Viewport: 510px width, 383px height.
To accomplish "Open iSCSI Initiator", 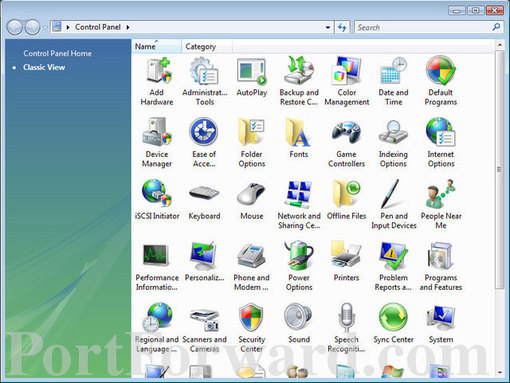I will [x=157, y=200].
